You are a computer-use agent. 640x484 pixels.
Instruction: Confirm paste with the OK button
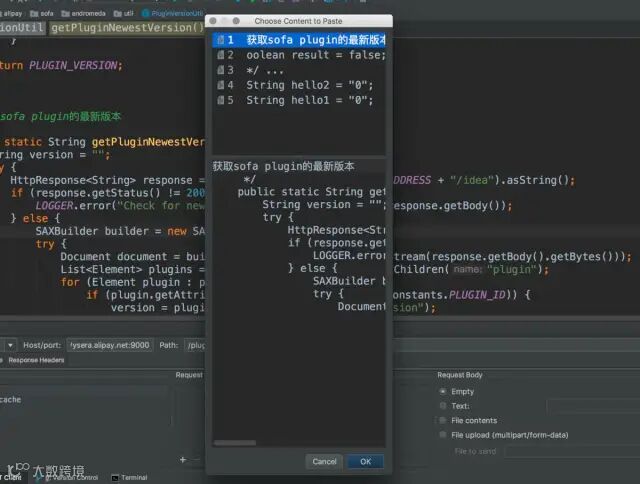(x=365, y=462)
